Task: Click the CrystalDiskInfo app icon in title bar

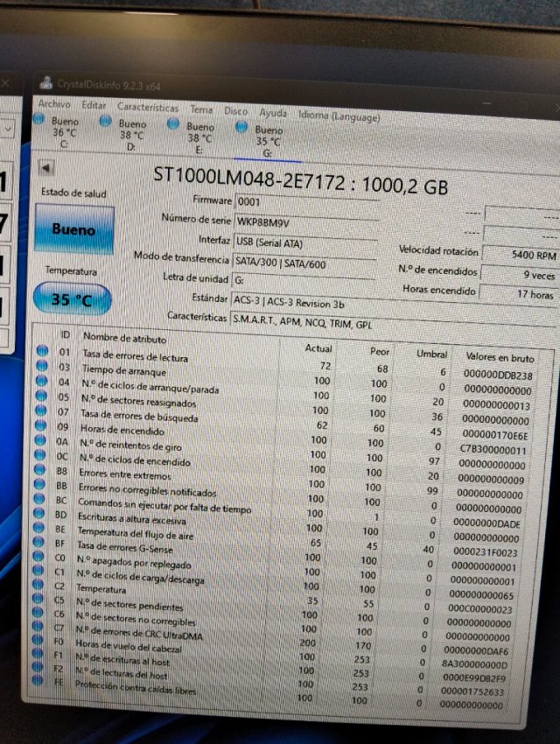Action: point(46,82)
